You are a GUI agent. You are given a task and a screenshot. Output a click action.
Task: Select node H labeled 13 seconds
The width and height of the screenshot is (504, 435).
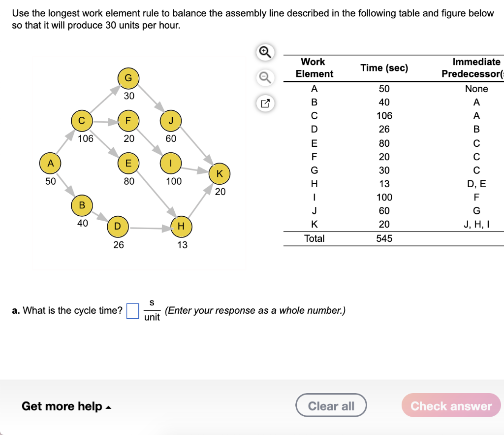[181, 227]
